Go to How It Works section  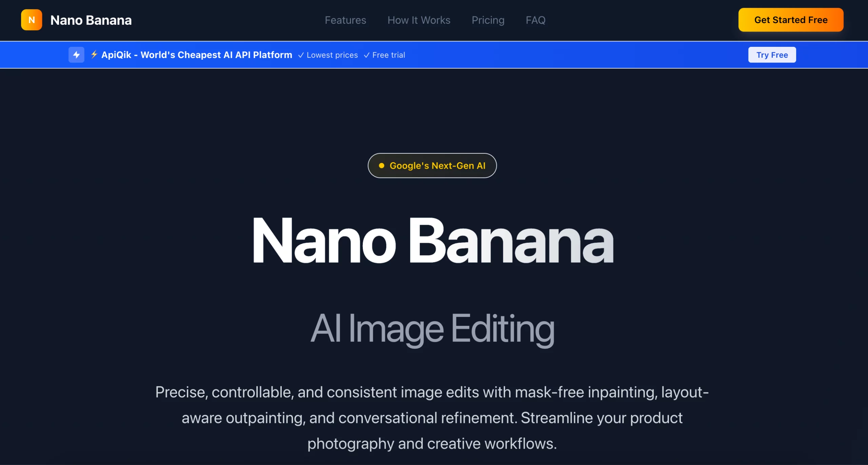pyautogui.click(x=419, y=20)
